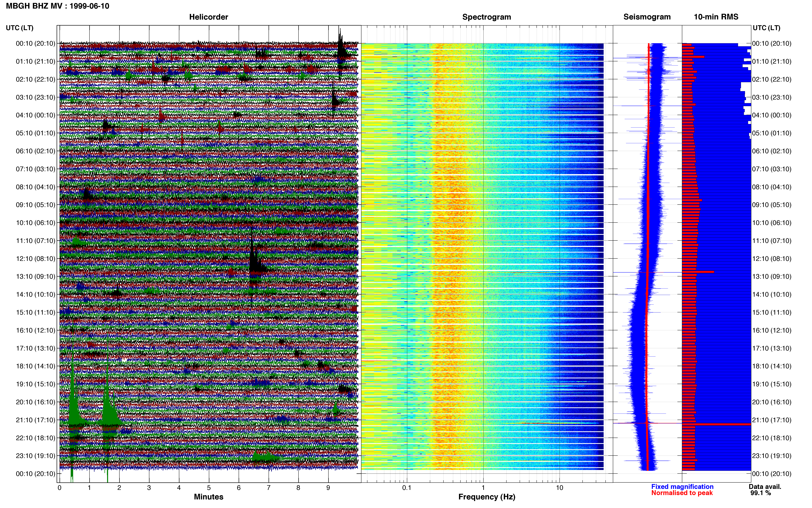Screen dimensions: 812x508
Task: Click RMS-side time label '18:10 (14:10)'
Action: click(x=772, y=366)
